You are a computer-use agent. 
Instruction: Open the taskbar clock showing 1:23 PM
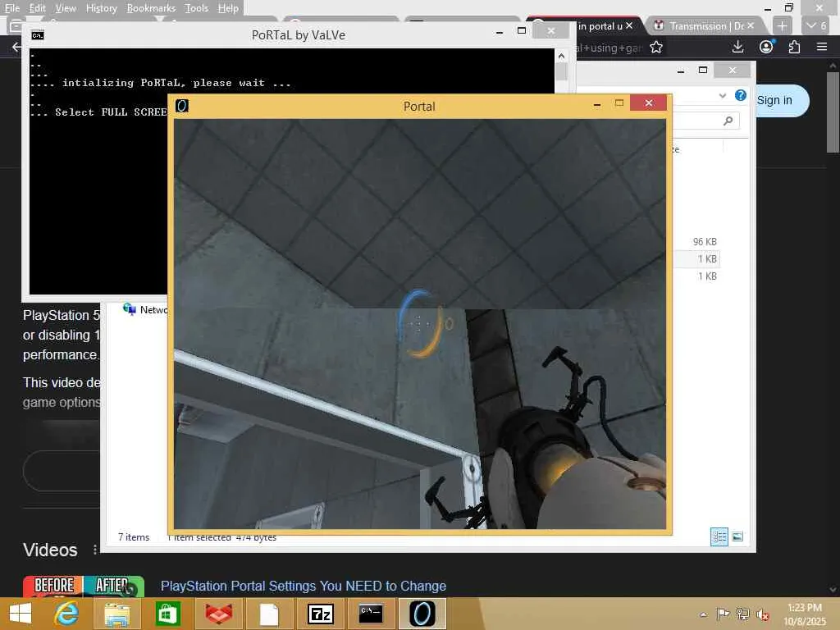click(805, 614)
